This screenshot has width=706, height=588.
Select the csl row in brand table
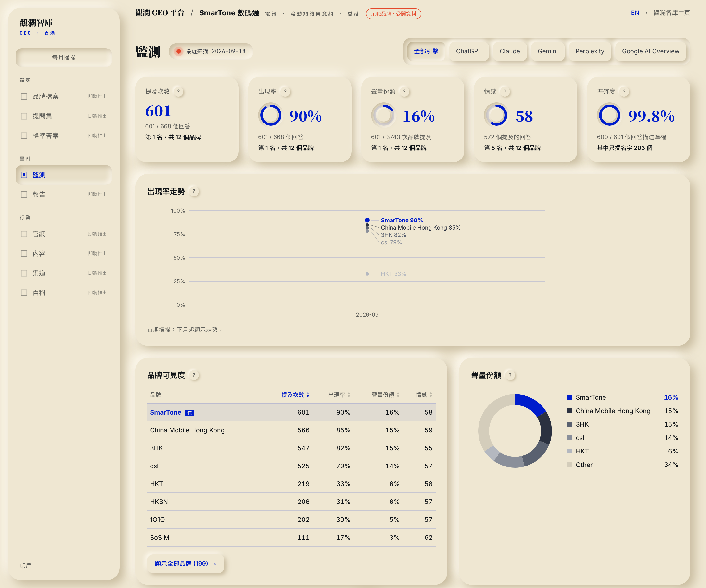[x=291, y=466]
